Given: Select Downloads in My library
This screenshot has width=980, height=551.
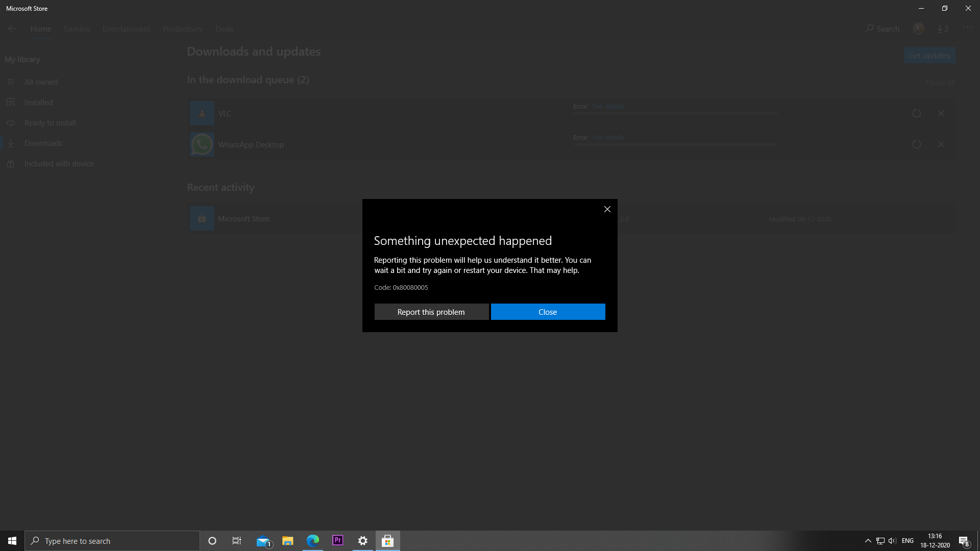Looking at the screenshot, I should click(43, 143).
